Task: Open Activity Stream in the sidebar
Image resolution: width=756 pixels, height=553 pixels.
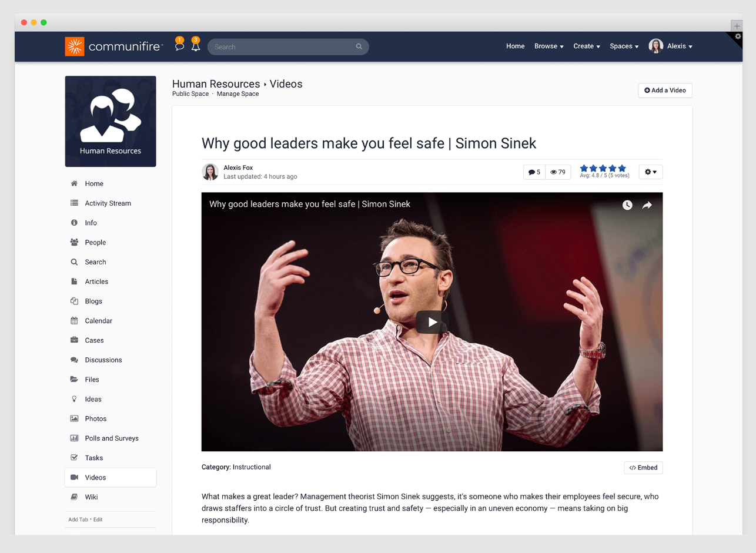Action: pos(108,203)
